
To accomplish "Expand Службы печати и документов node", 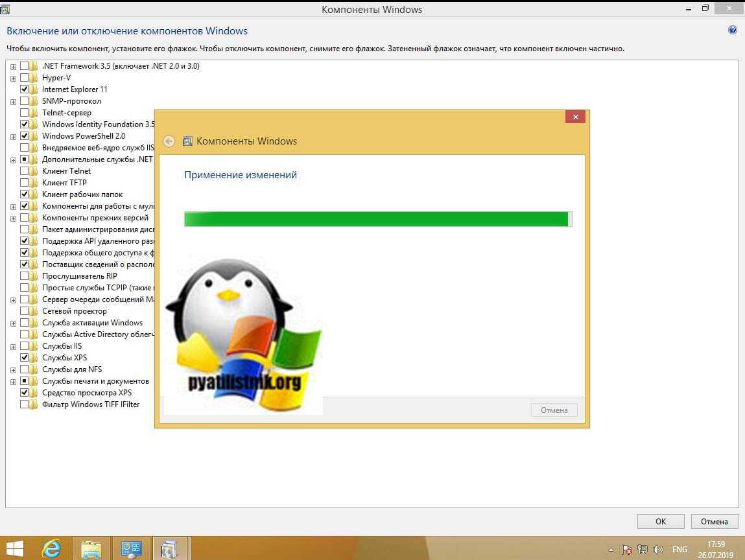I will point(13,381).
